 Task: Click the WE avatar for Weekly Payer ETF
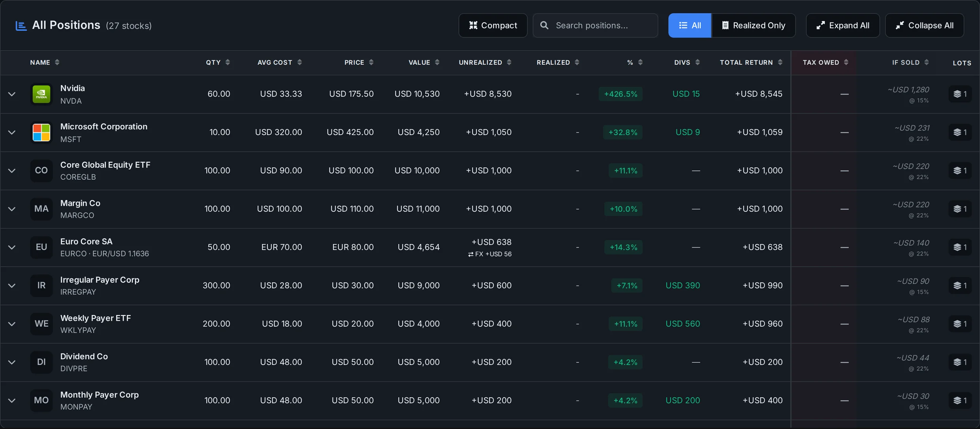click(41, 324)
